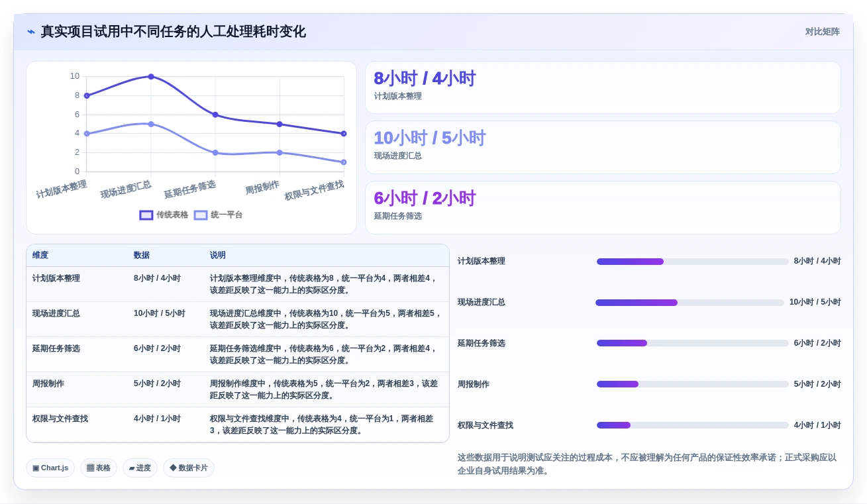
Task: Click the page title about 人工处理耗时变化
Action: click(174, 32)
